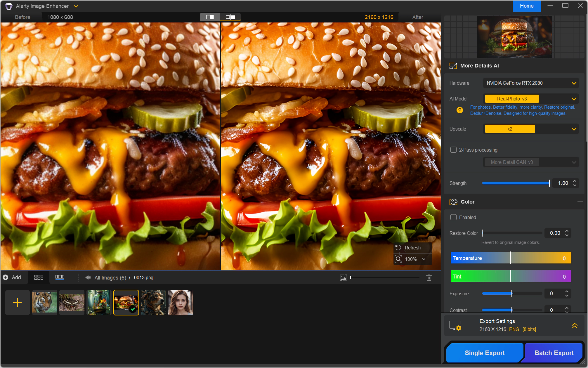The width and height of the screenshot is (588, 368).
Task: Click the Refresh preview icon
Action: 398,248
